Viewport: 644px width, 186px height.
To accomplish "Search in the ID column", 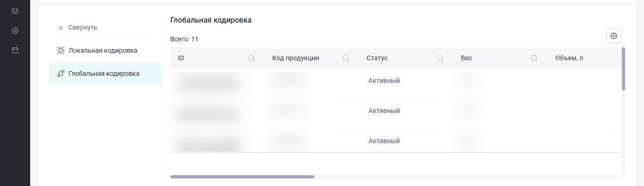I will pyautogui.click(x=251, y=58).
